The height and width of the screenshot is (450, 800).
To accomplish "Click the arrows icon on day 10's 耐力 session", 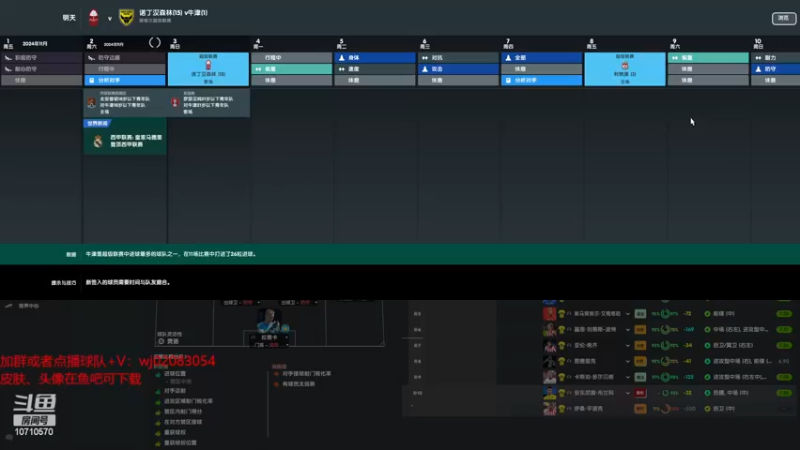I will [x=758, y=58].
